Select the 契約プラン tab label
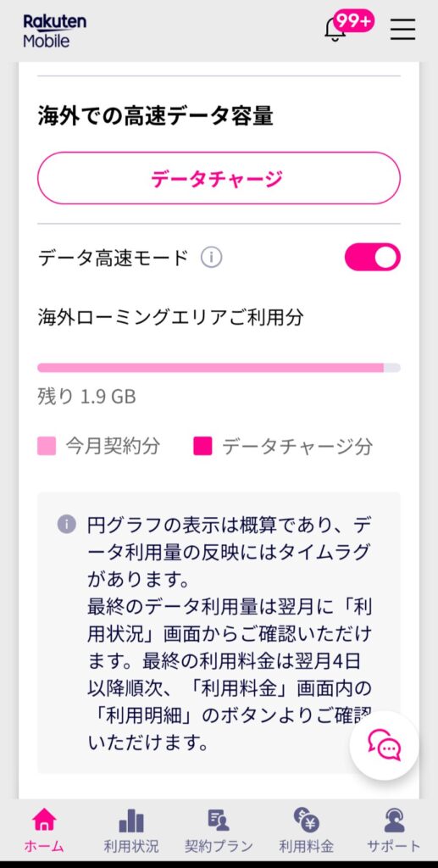 point(219,847)
